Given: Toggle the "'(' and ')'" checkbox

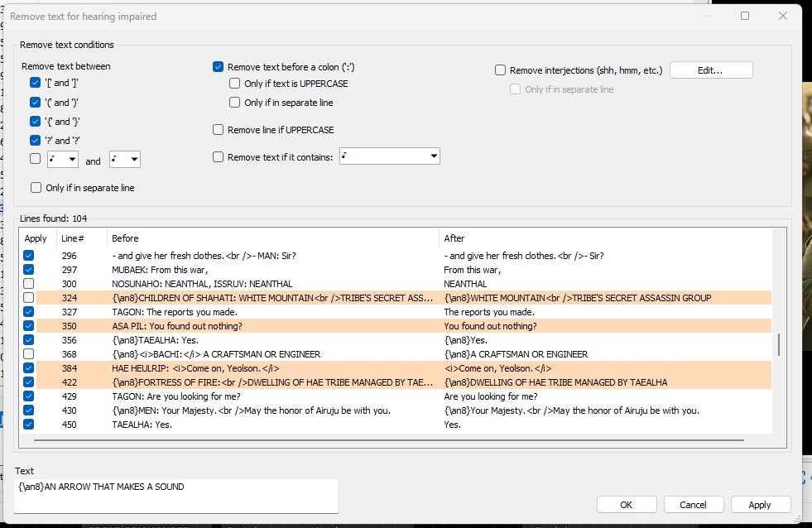Looking at the screenshot, I should [x=35, y=102].
